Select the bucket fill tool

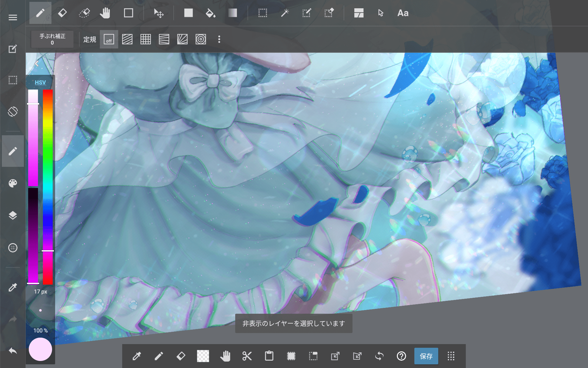point(210,13)
